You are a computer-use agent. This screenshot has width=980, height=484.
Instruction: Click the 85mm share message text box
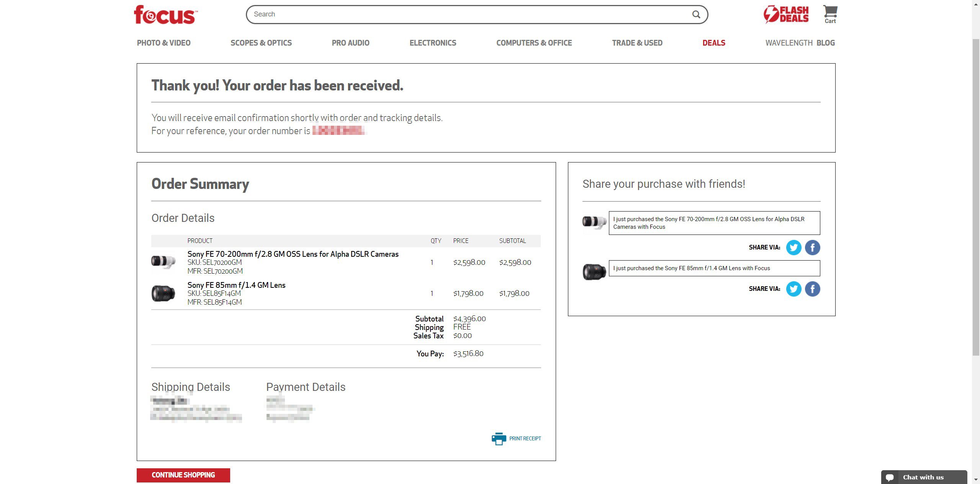(x=714, y=268)
